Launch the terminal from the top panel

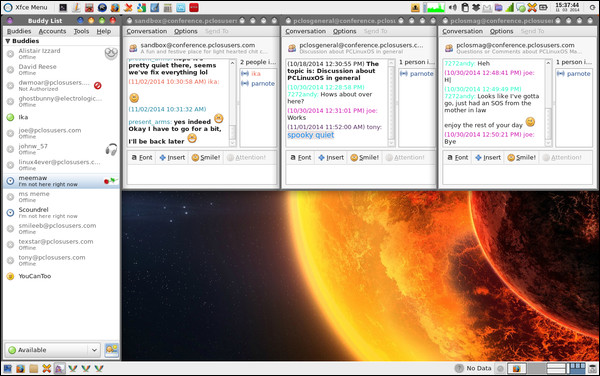[63, 7]
